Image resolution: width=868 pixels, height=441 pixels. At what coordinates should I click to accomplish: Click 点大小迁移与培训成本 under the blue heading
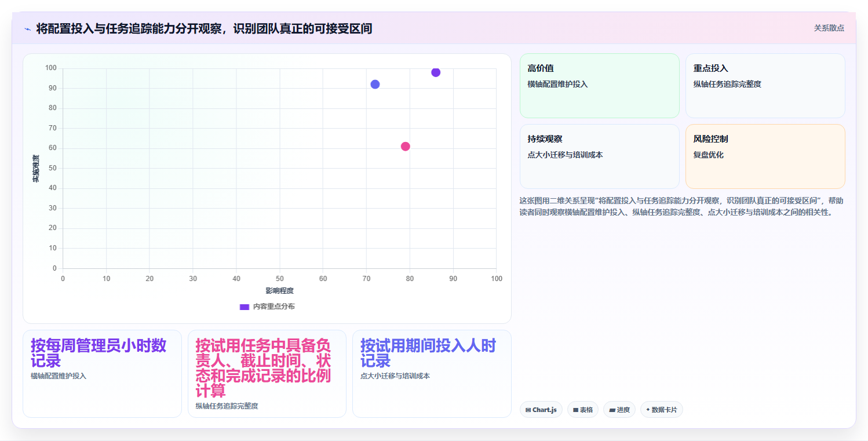[x=395, y=376]
